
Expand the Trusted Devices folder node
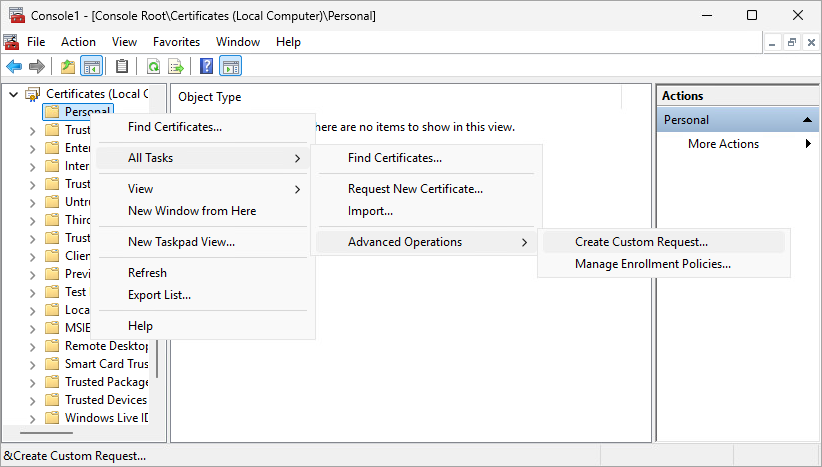[x=32, y=400]
